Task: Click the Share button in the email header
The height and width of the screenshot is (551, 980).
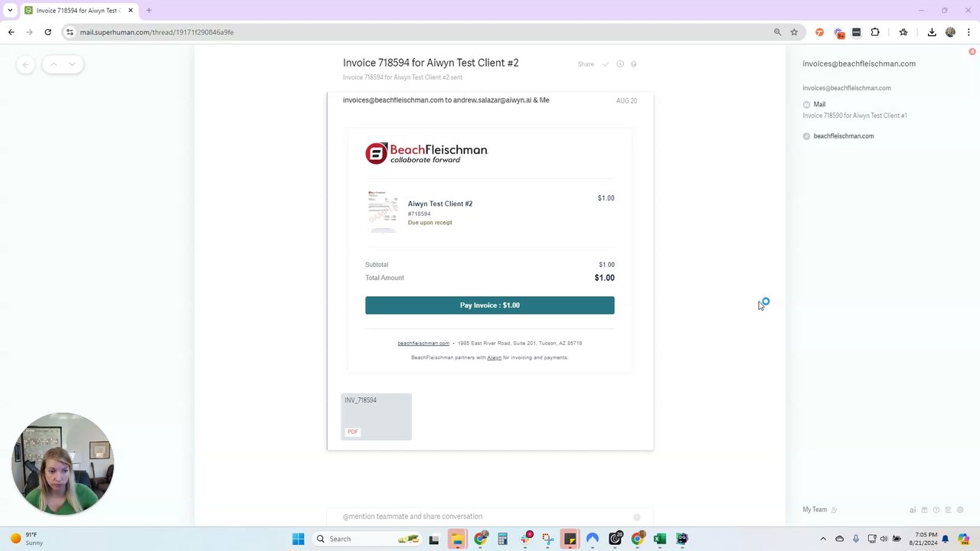Action: pyautogui.click(x=586, y=64)
